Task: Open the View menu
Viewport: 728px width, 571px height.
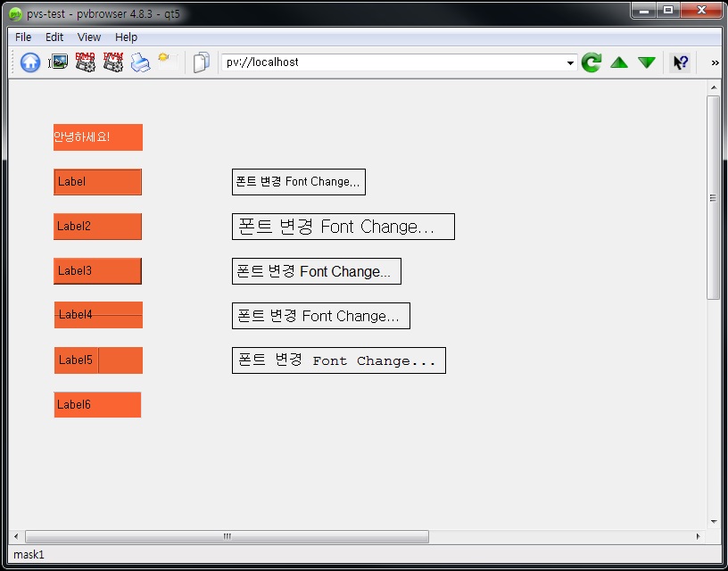Action: coord(88,37)
